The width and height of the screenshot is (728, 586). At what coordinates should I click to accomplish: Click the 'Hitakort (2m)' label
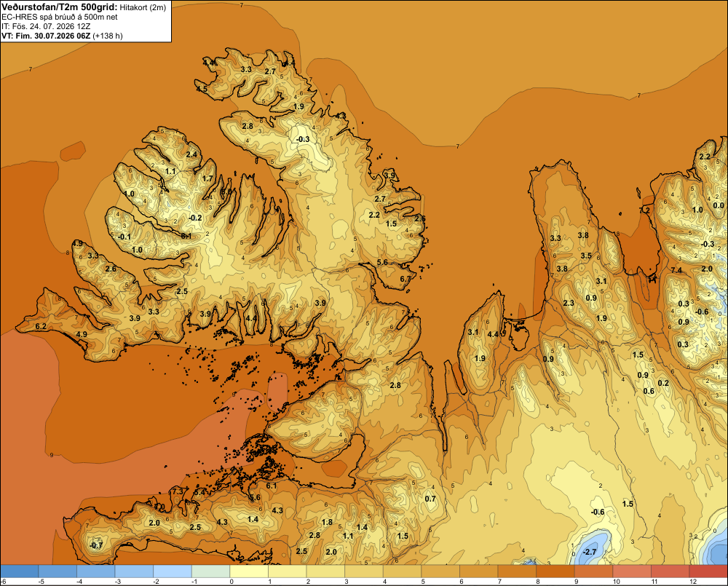point(143,7)
